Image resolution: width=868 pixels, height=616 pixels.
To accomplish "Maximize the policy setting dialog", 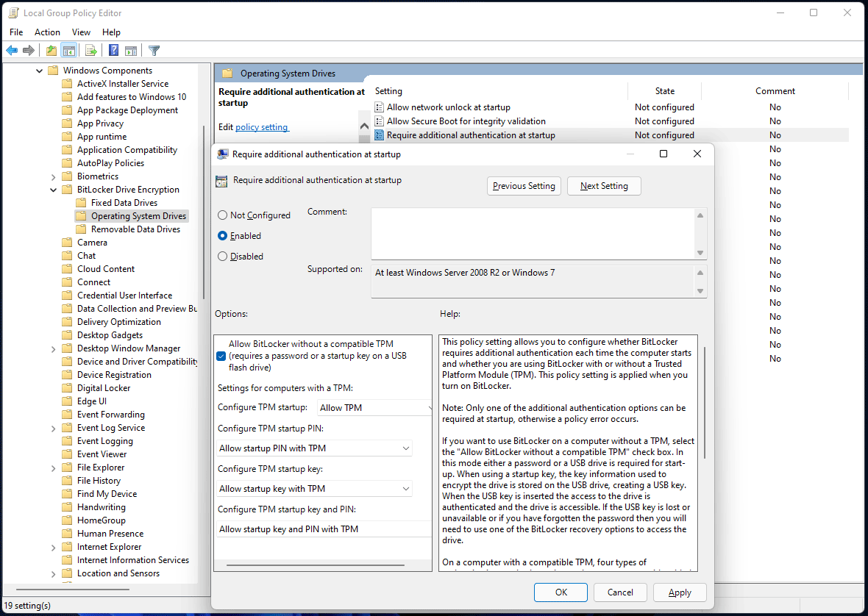I will [x=664, y=154].
